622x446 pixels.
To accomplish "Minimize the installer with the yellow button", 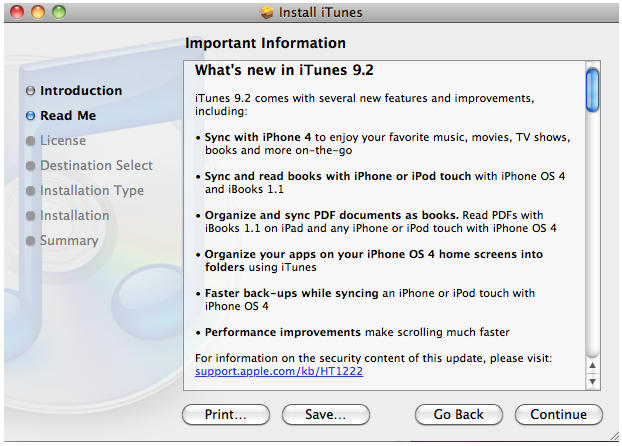I will pyautogui.click(x=38, y=12).
